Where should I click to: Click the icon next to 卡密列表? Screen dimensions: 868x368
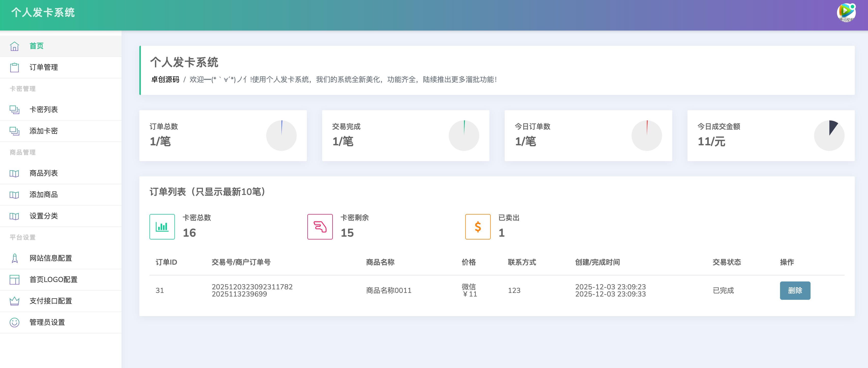click(14, 110)
